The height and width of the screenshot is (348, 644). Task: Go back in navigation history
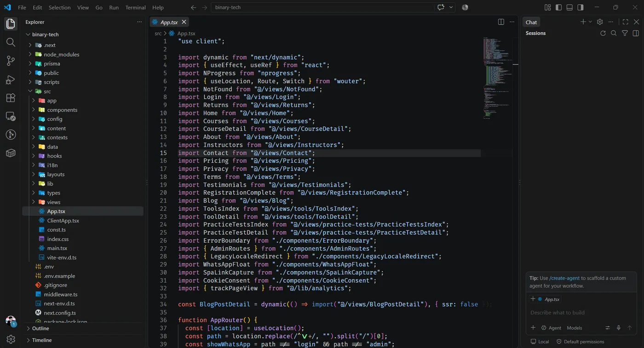[193, 7]
